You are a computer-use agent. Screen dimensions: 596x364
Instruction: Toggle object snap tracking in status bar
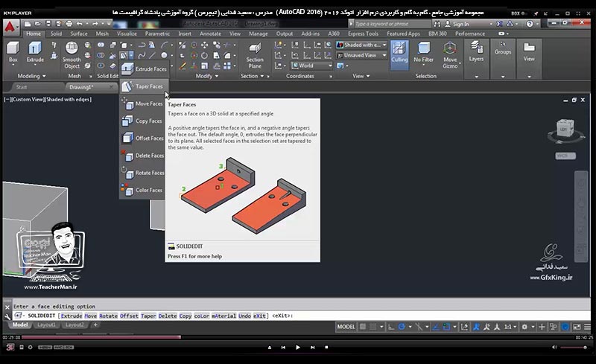pyautogui.click(x=436, y=327)
